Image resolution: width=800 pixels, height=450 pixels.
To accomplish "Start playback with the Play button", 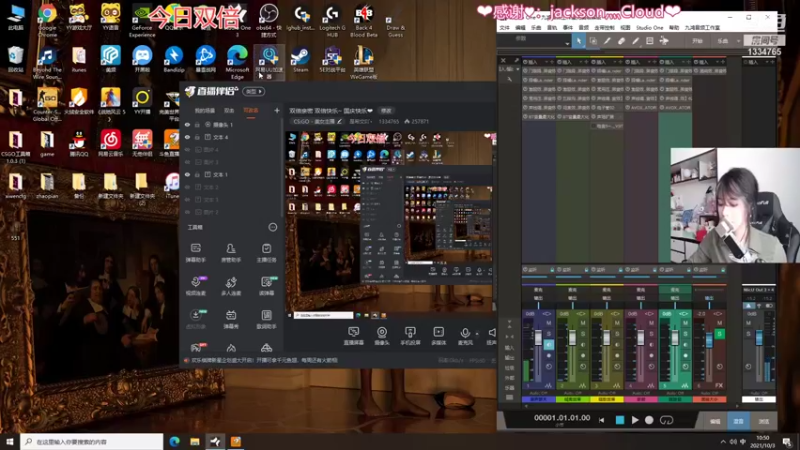I will coord(635,420).
